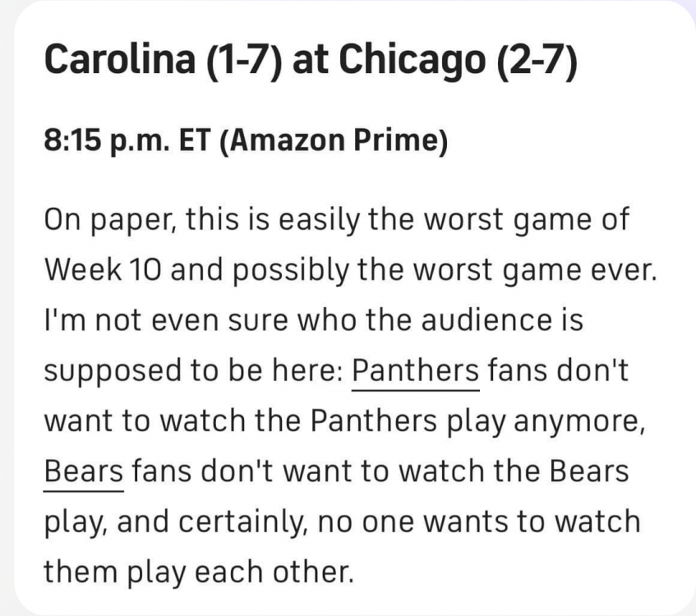Open the underlined Bears link
696x616 pixels.
pos(84,471)
